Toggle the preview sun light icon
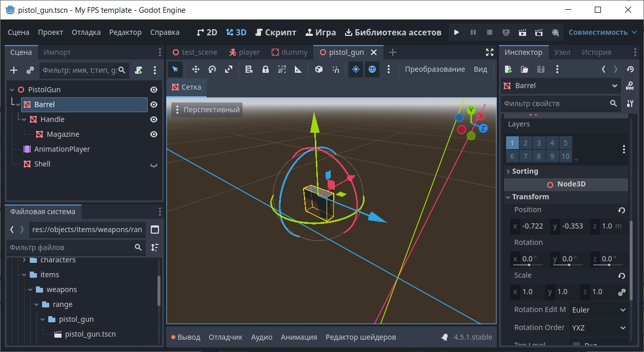The image size is (644, 352). [356, 69]
